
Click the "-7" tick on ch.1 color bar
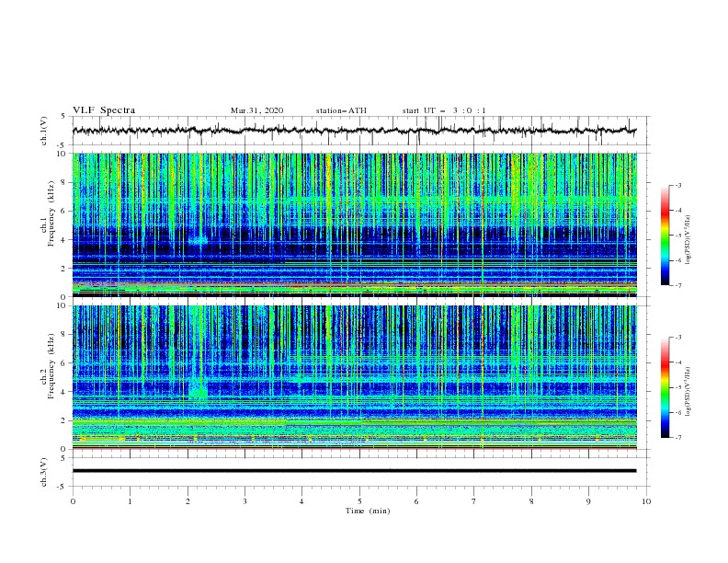point(677,285)
